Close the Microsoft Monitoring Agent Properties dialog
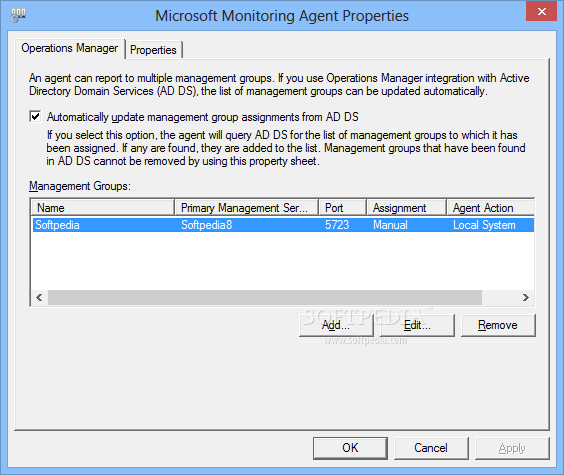The width and height of the screenshot is (564, 475). pos(541,11)
